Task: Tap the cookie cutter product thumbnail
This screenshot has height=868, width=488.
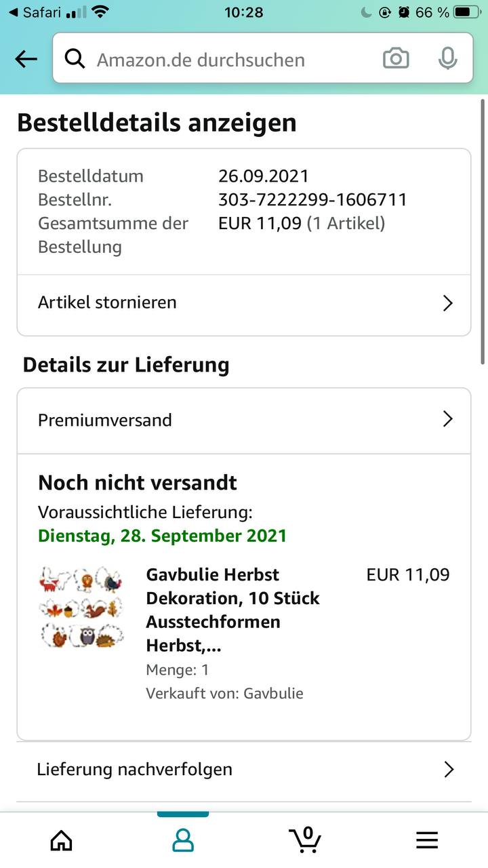Action: click(82, 608)
